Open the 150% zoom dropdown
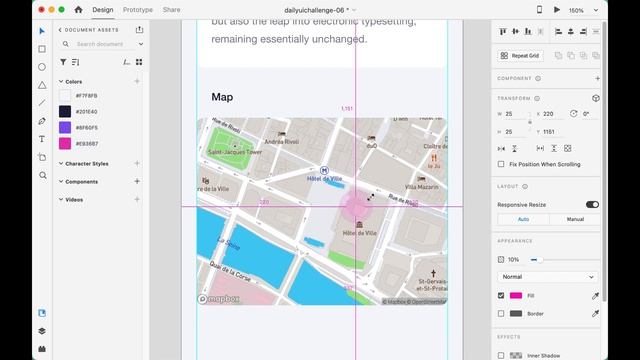The width and height of the screenshot is (640, 360). (596, 10)
